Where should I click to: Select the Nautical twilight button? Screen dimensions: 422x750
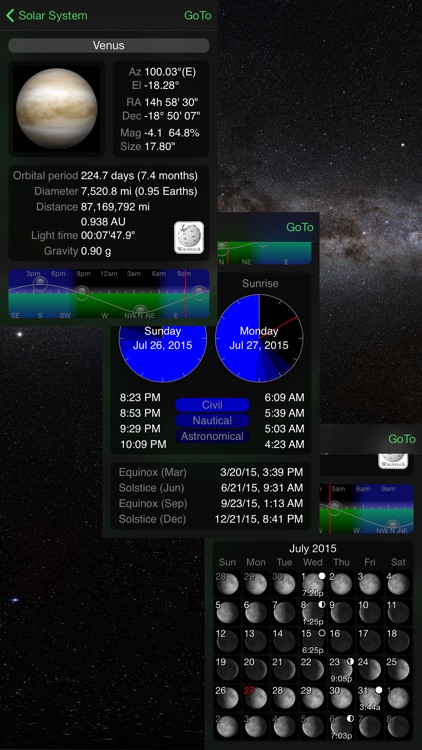[x=212, y=421]
